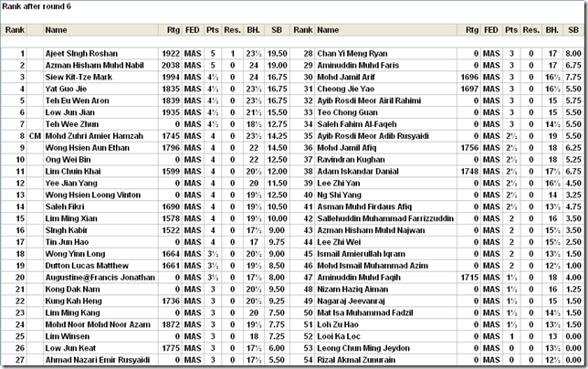Click SB score 19.50 in first row
Image resolution: width=588 pixels, height=369 pixels.
278,54
